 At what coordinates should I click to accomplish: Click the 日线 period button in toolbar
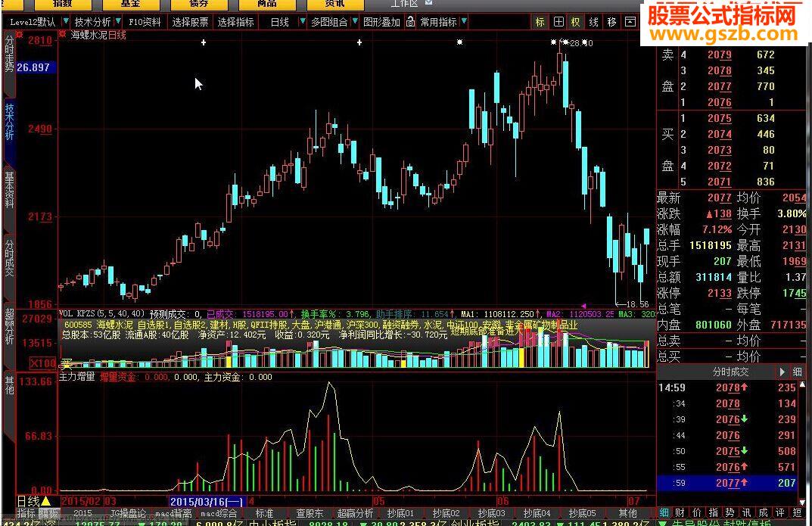coord(280,22)
